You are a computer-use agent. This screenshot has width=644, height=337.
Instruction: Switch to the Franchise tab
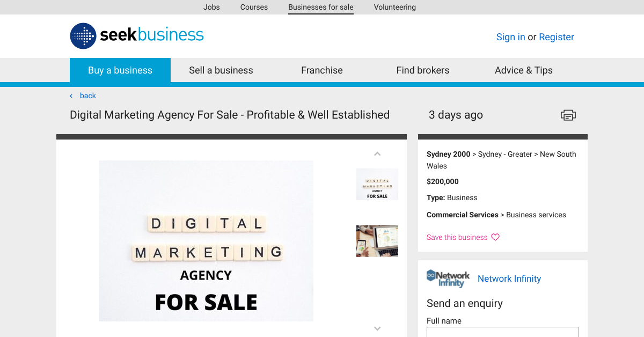321,70
